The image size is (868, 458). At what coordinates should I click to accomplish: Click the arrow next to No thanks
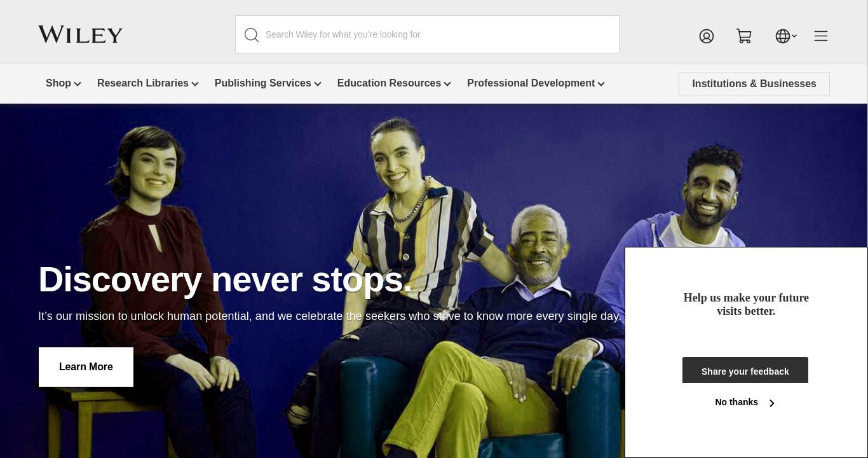[x=771, y=403]
